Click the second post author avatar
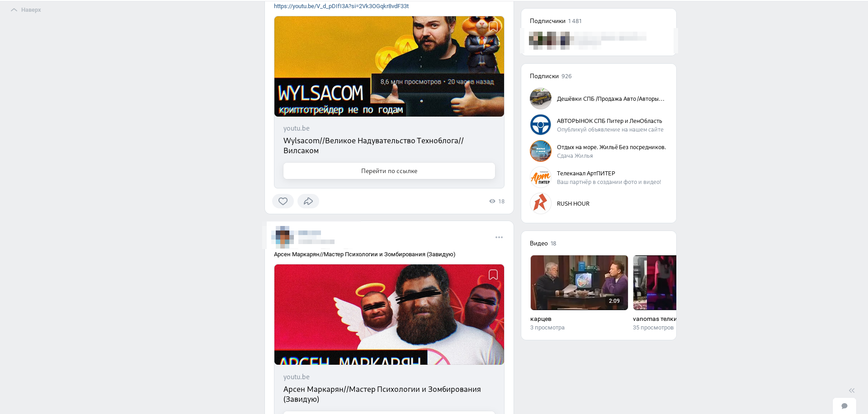Viewport: 868px width, 414px height. (283, 237)
